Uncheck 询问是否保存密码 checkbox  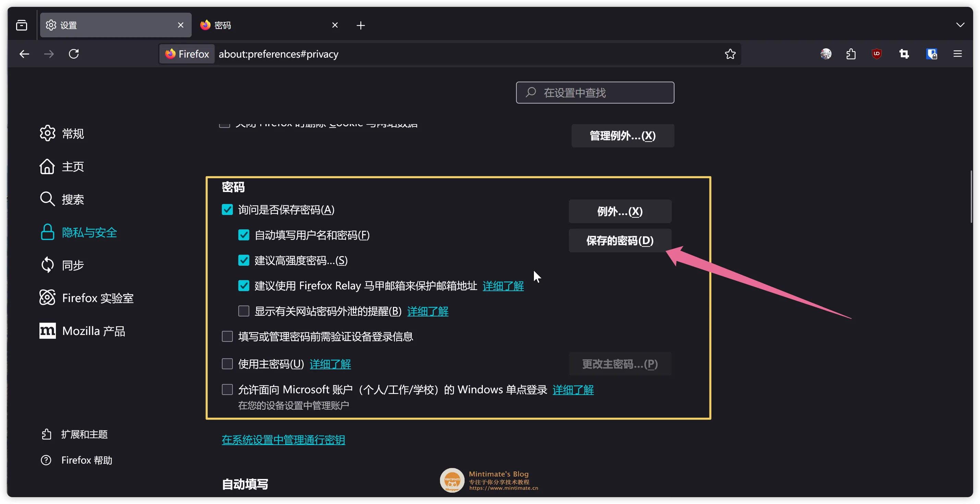click(227, 209)
